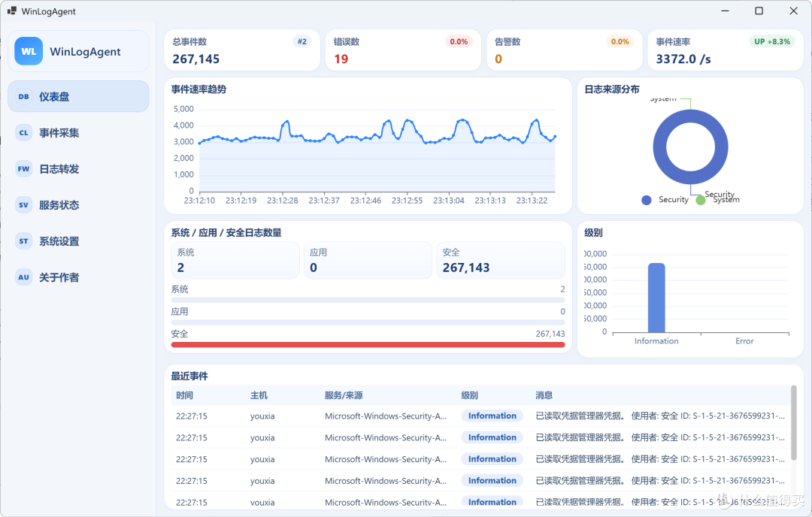
Task: Switch to 服务状态 page
Action: 78,205
